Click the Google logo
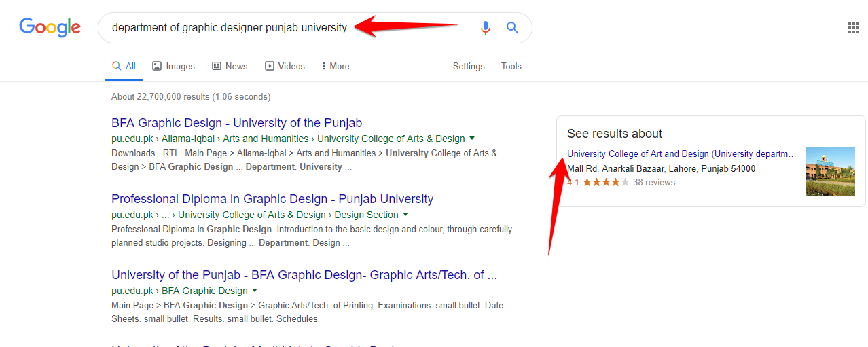868x347 pixels. pos(50,27)
